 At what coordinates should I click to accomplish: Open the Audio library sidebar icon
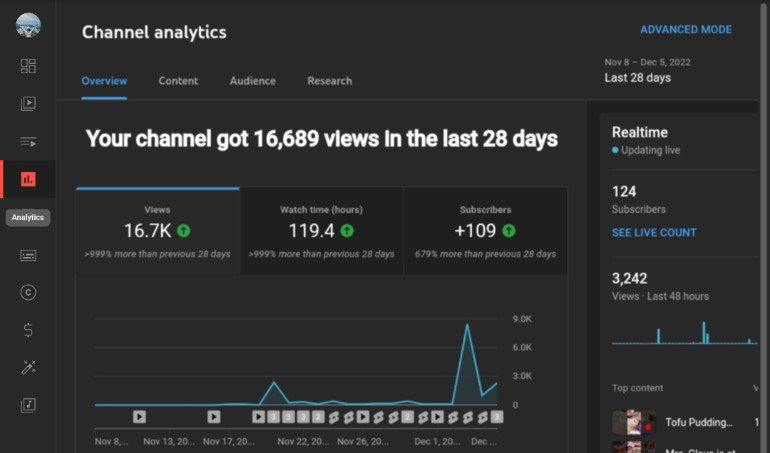[x=28, y=405]
